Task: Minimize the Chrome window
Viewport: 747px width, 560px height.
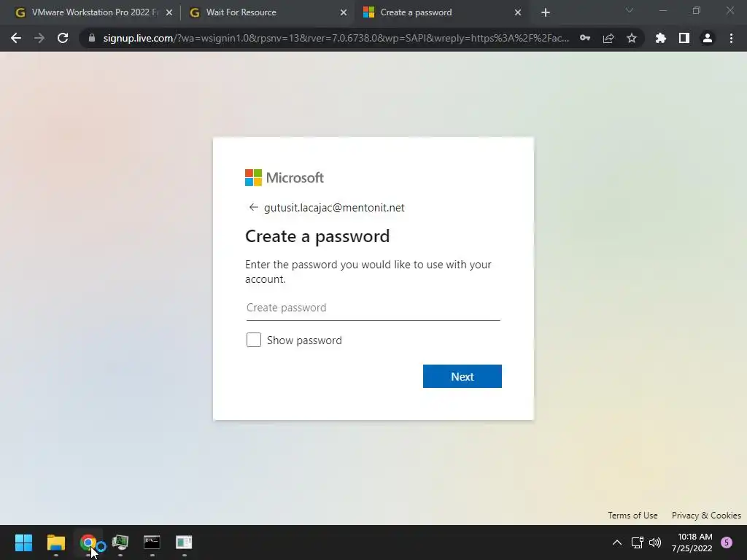Action: 663,10
